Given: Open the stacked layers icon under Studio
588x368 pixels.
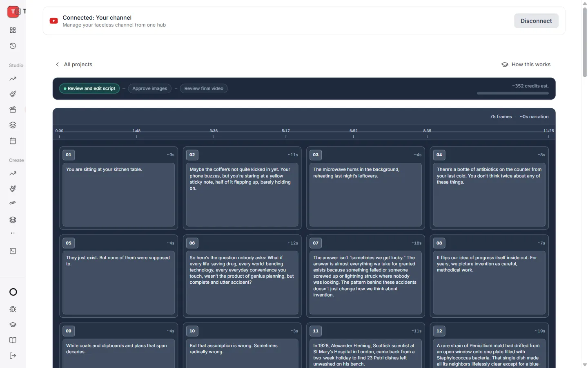Looking at the screenshot, I should [x=13, y=125].
